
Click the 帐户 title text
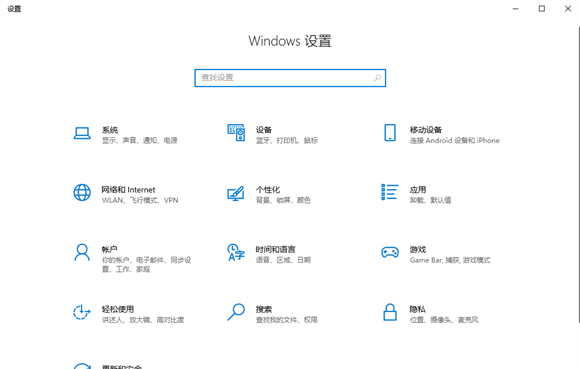tap(109, 249)
